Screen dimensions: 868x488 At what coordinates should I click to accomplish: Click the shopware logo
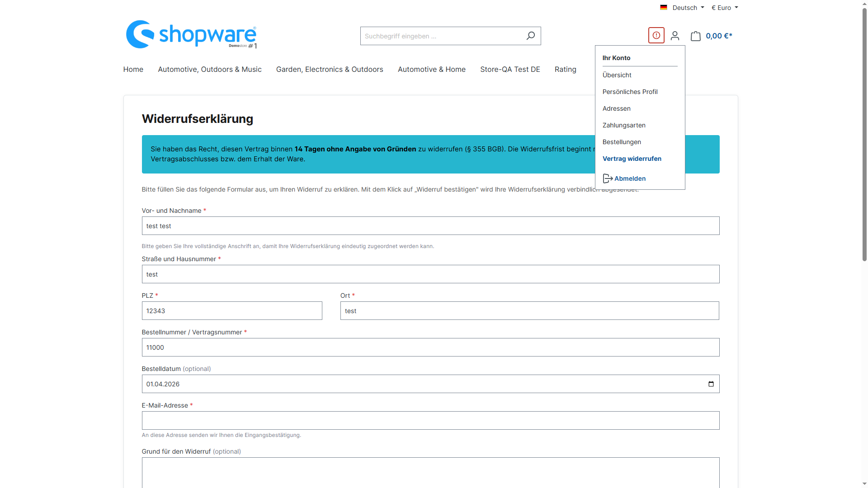[191, 34]
